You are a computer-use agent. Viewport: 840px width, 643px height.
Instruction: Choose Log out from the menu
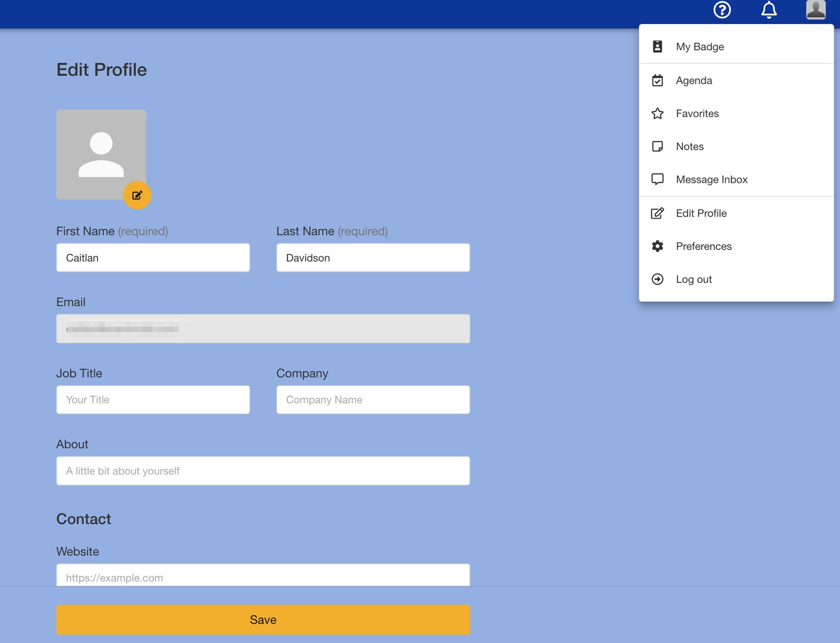tap(694, 279)
